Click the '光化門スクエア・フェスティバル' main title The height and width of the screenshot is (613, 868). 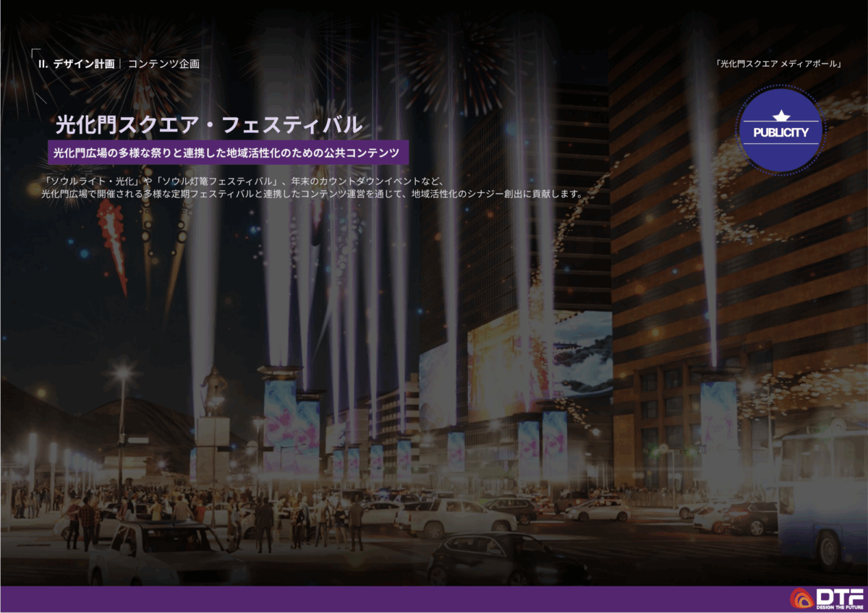tap(209, 124)
